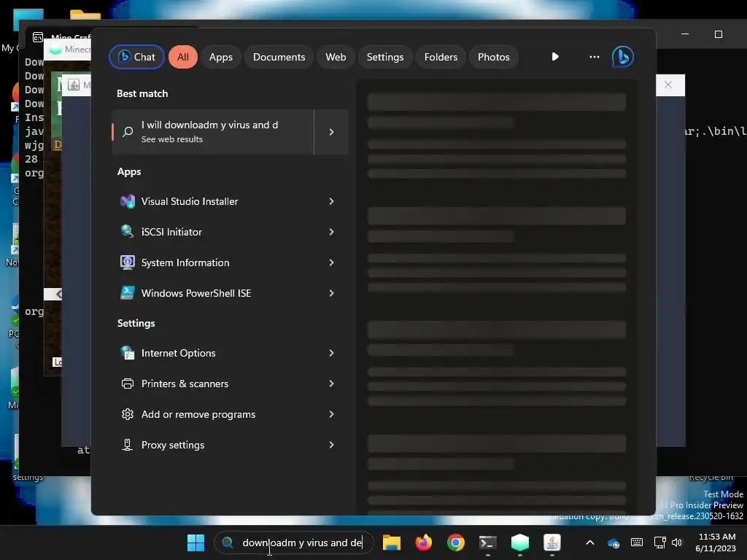
Task: Open the teal cube launcher taskbar icon
Action: coord(520,542)
